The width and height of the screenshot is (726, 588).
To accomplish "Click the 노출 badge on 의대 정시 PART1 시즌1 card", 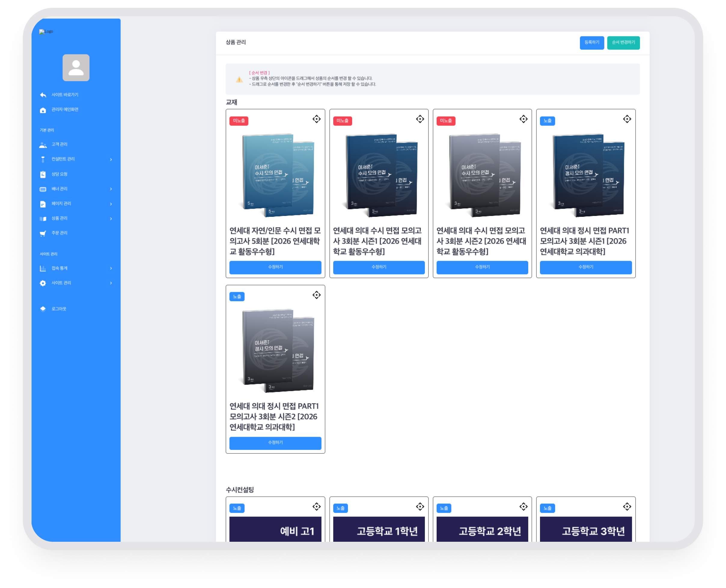I will [548, 121].
